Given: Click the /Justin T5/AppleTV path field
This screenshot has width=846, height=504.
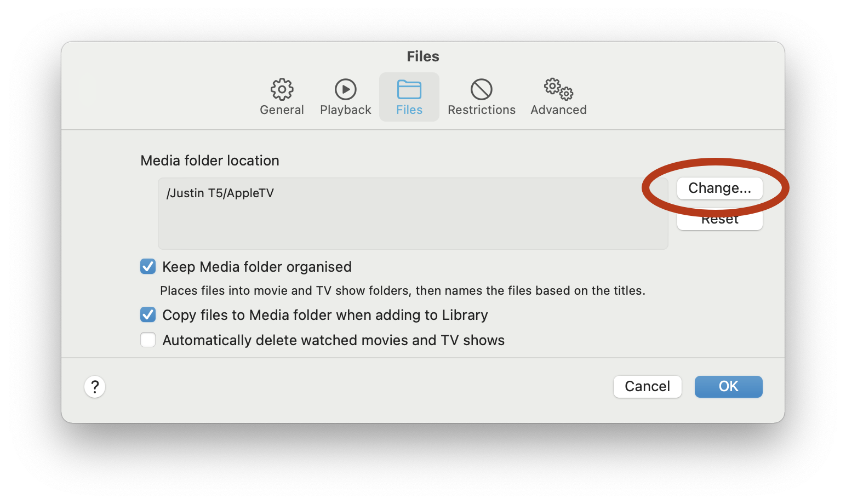Looking at the screenshot, I should pos(412,214).
